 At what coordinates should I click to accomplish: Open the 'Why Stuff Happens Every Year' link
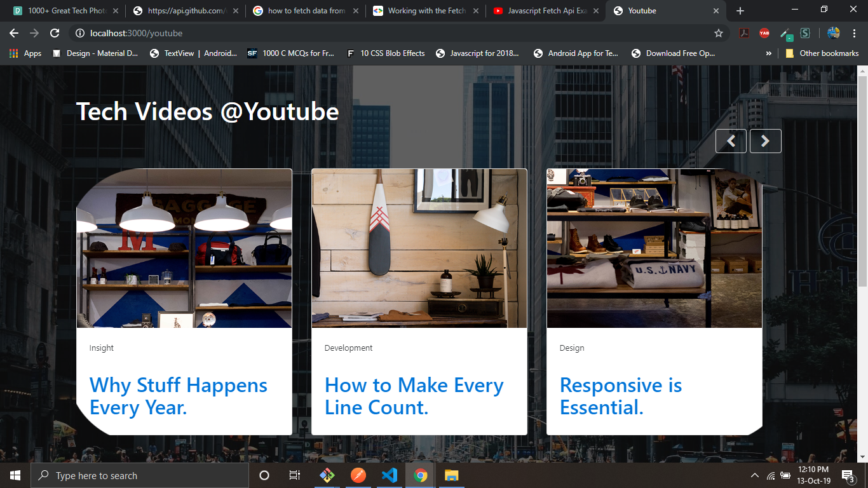pos(178,396)
